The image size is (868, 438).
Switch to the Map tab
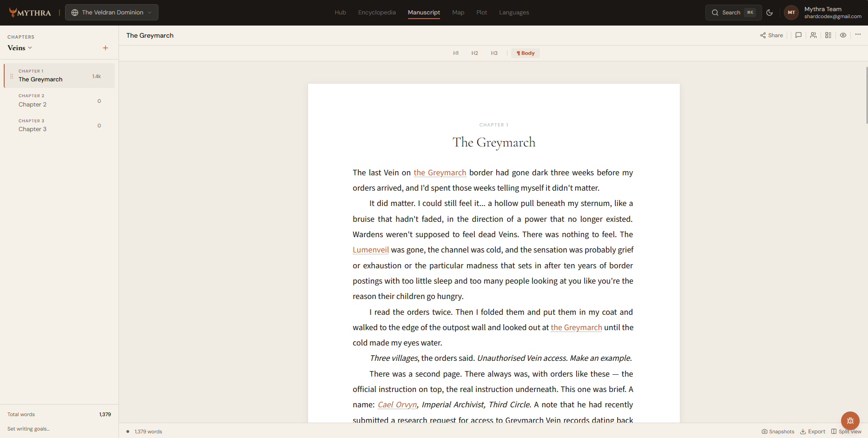point(458,13)
